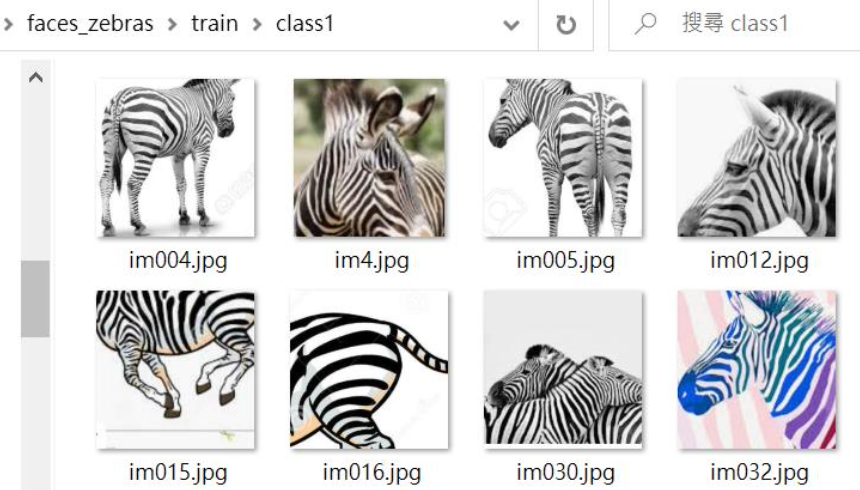Click the class1 search input field

click(x=735, y=24)
